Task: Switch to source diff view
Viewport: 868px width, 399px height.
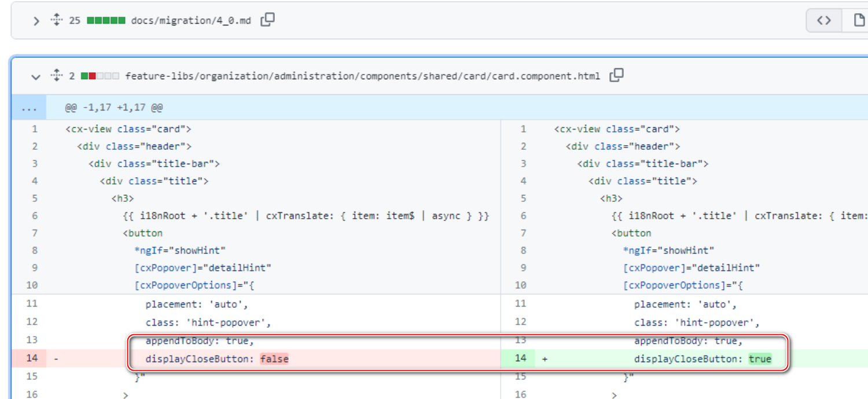Action: [823, 21]
